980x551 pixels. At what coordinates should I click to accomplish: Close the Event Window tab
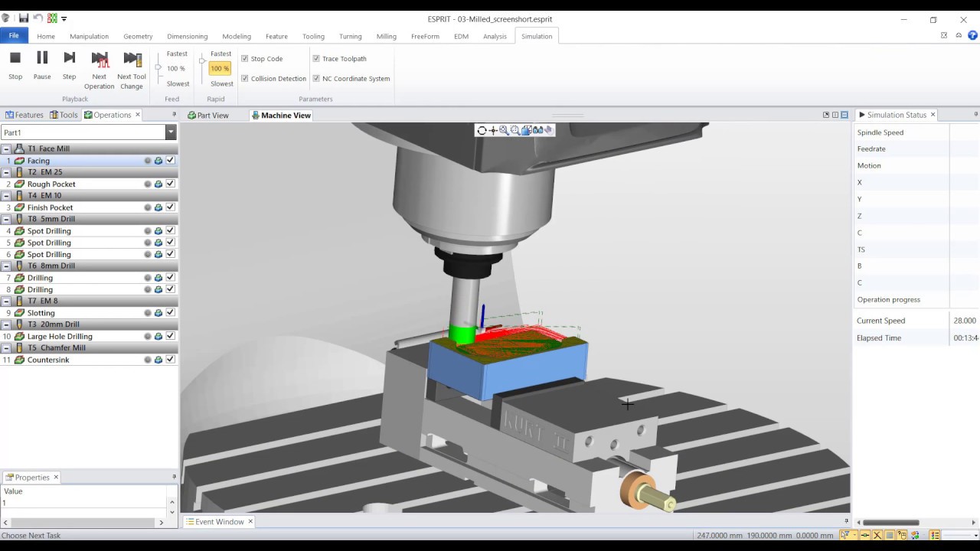click(x=250, y=522)
